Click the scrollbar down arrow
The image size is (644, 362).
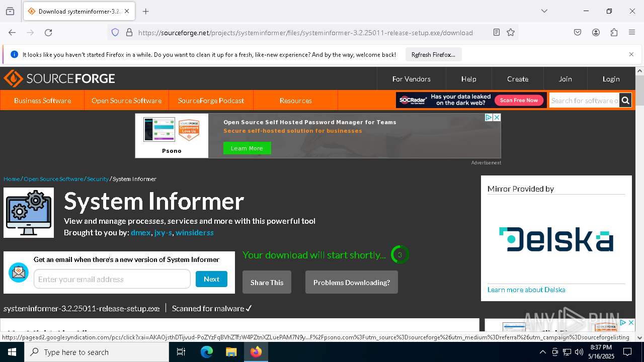pos(639,337)
